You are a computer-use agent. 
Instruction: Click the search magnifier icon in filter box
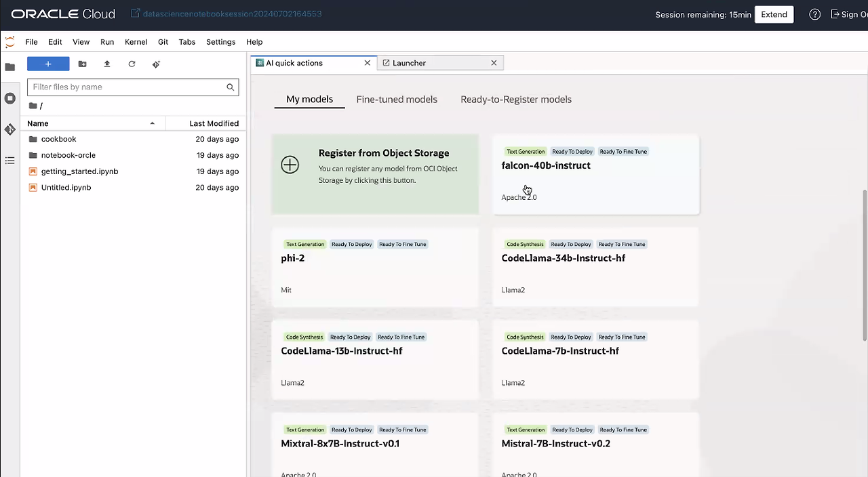(x=231, y=87)
